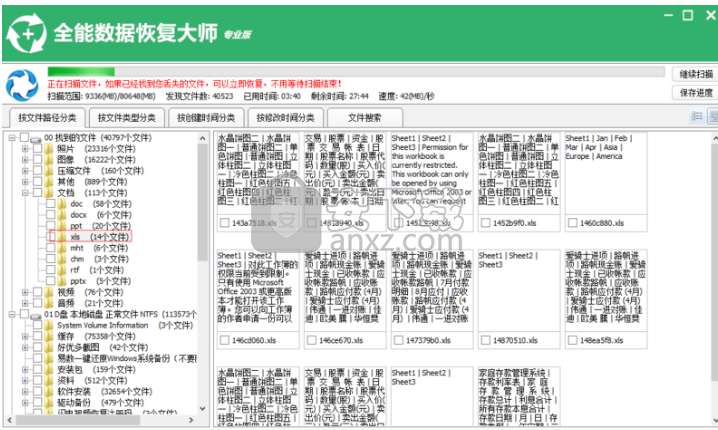The width and height of the screenshot is (718, 430).
Task: Switch to 按文件类型分类 tab
Action: tap(126, 118)
